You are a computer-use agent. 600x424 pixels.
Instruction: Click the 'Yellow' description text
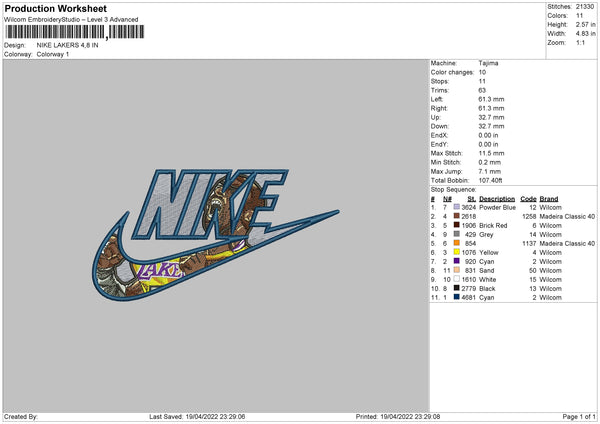489,253
